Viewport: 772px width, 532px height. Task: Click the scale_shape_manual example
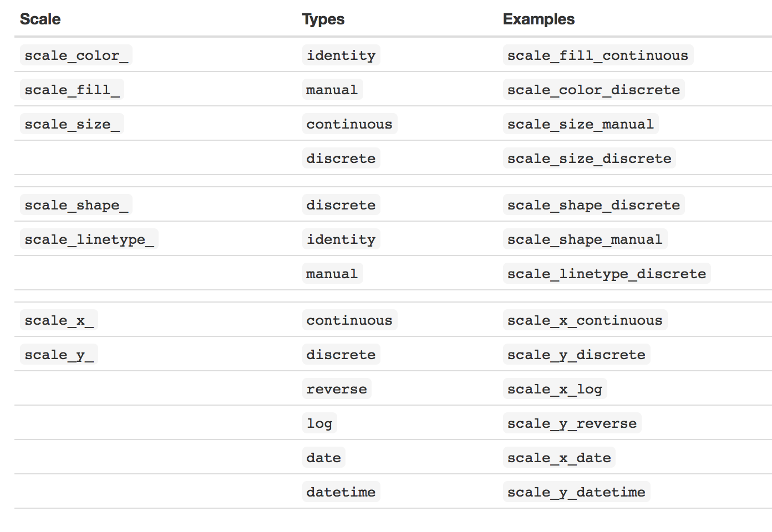(x=585, y=239)
